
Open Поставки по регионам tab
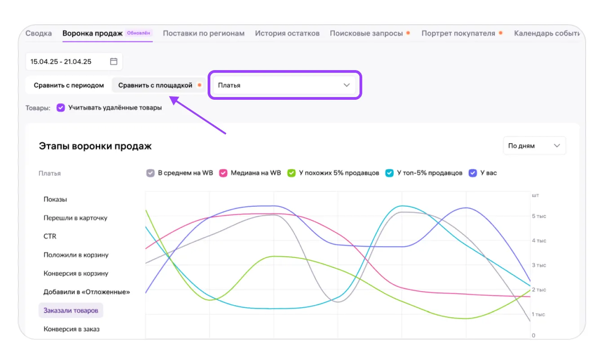click(x=204, y=33)
